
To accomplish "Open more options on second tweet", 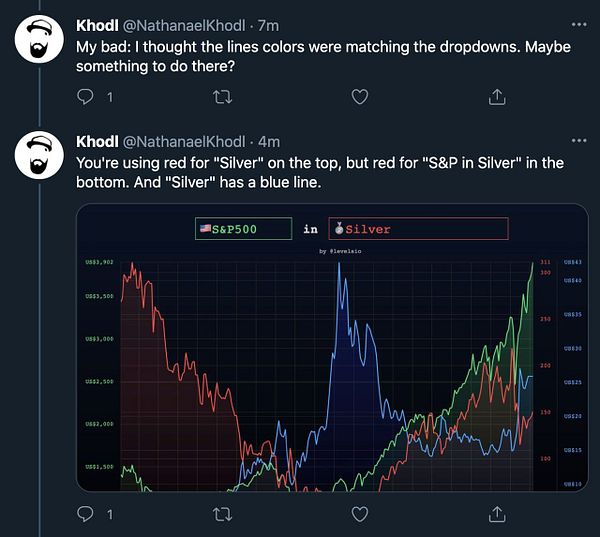I will [578, 140].
